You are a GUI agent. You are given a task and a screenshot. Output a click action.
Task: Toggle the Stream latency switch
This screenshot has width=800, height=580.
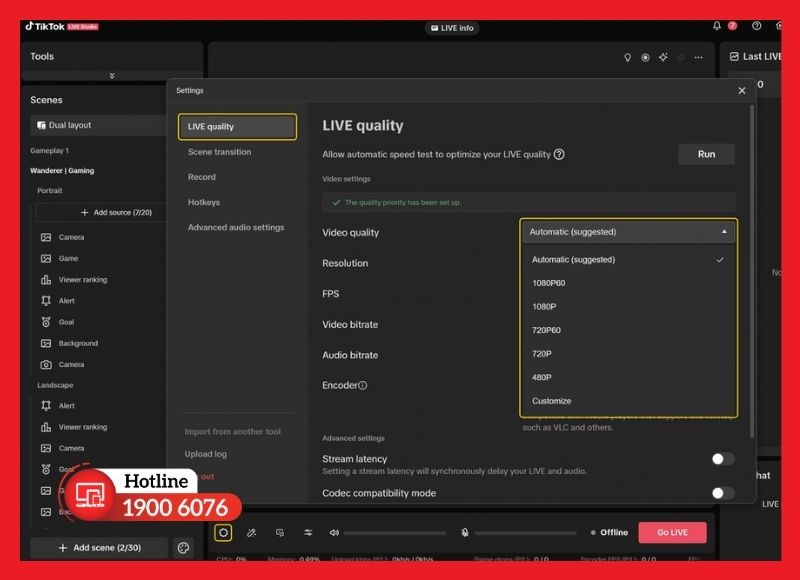pos(723,459)
